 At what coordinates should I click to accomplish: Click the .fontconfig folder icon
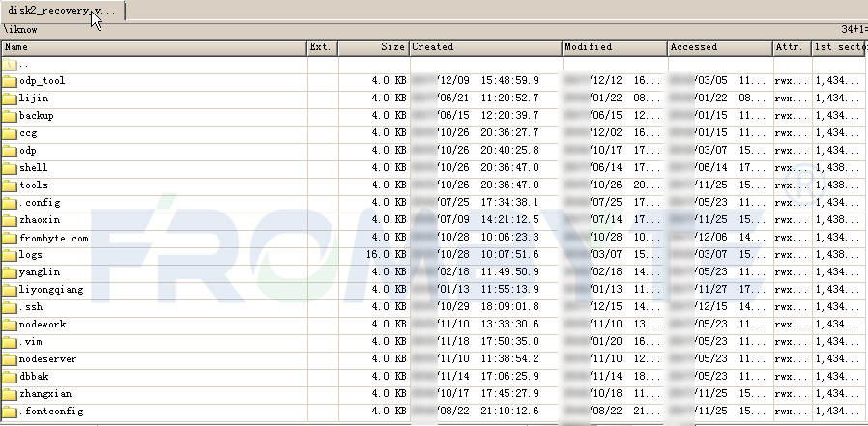[10, 412]
